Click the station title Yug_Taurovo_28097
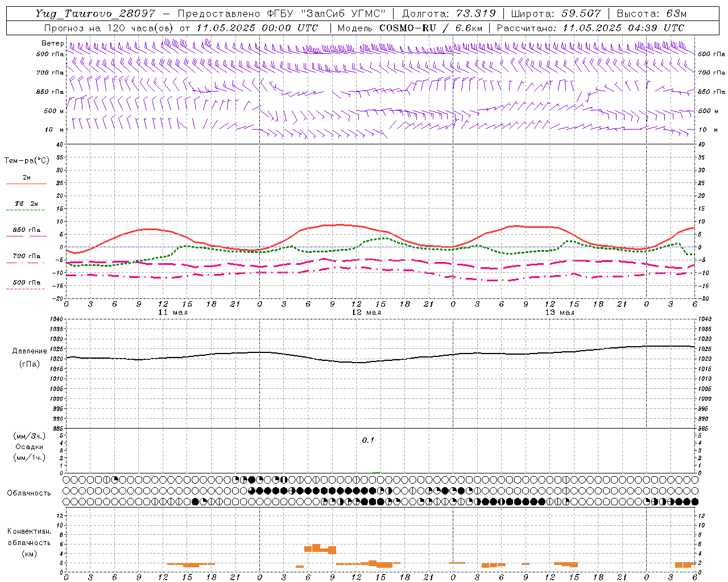 coord(95,14)
